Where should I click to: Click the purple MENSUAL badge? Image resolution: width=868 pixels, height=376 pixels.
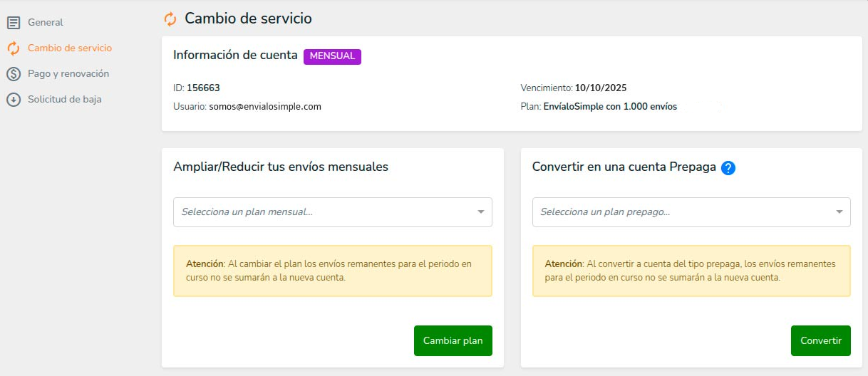pyautogui.click(x=332, y=56)
